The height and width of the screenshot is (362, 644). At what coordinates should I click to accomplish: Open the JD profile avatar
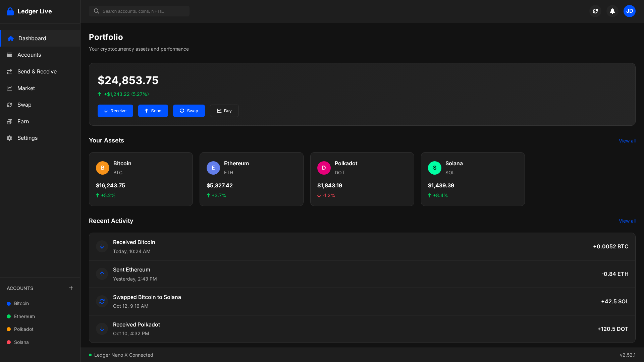[x=630, y=11]
